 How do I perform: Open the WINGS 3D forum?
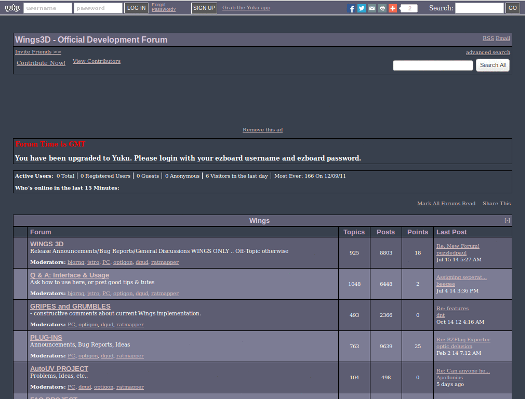[x=47, y=244]
